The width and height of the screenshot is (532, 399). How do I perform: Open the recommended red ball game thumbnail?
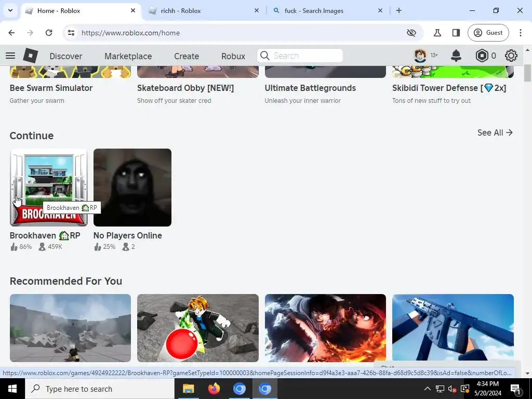(x=198, y=328)
